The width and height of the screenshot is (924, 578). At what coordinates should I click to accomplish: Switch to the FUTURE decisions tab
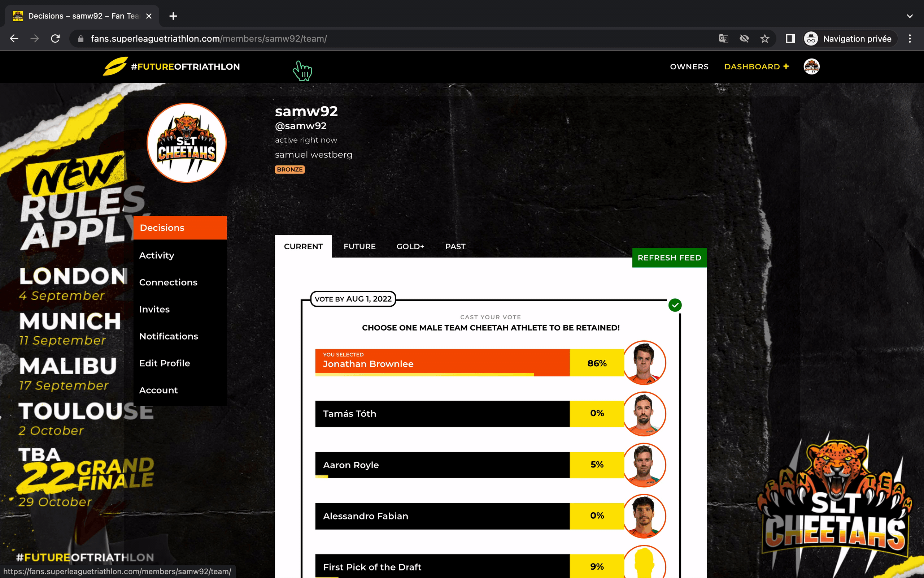359,247
